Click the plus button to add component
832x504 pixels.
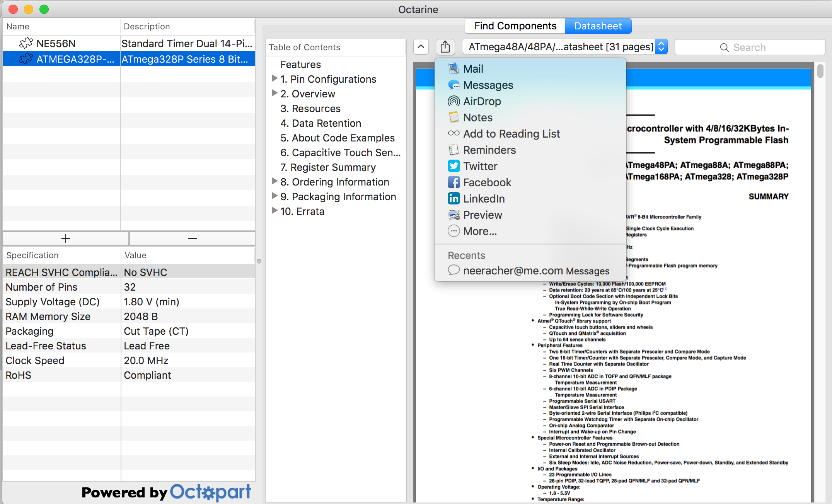tap(66, 238)
